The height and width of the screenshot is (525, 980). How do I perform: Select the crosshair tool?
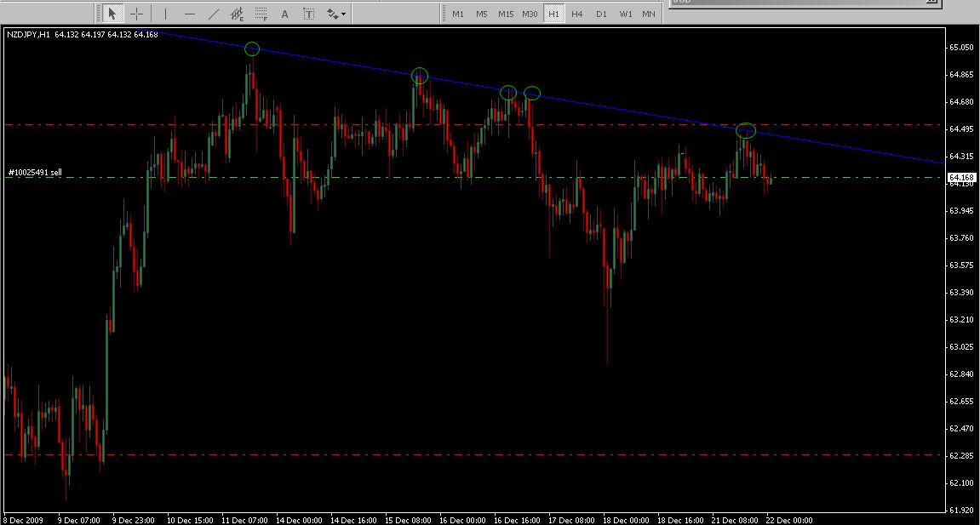136,14
